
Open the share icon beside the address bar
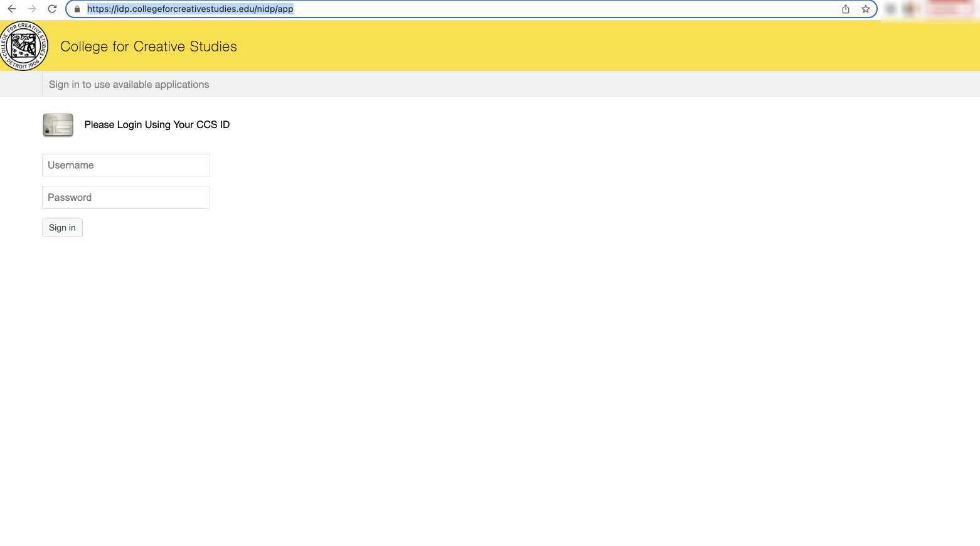pos(845,9)
